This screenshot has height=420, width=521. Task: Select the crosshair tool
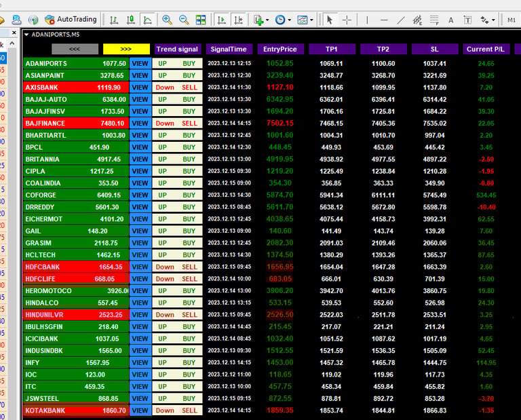coord(347,20)
